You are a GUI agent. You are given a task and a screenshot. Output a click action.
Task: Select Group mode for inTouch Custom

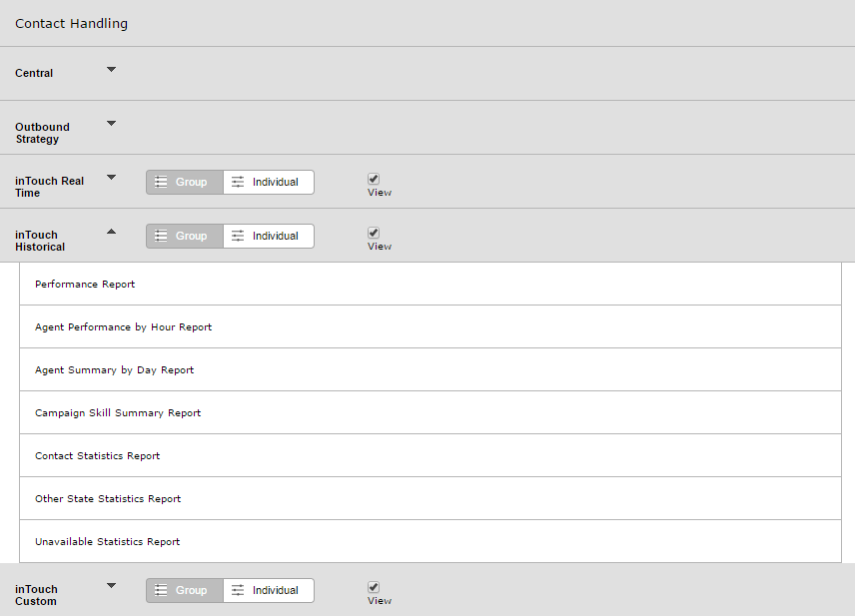[185, 590]
